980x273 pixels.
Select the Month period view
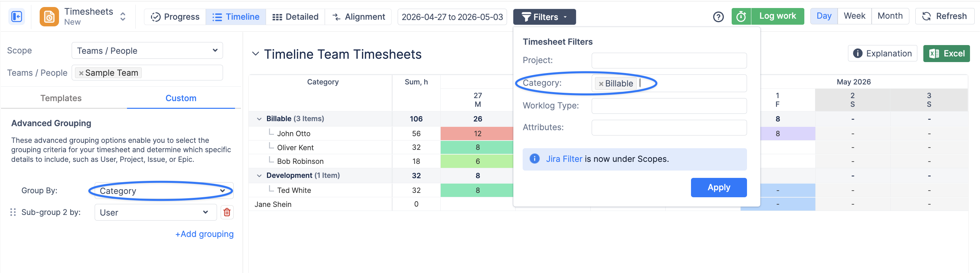click(x=890, y=16)
